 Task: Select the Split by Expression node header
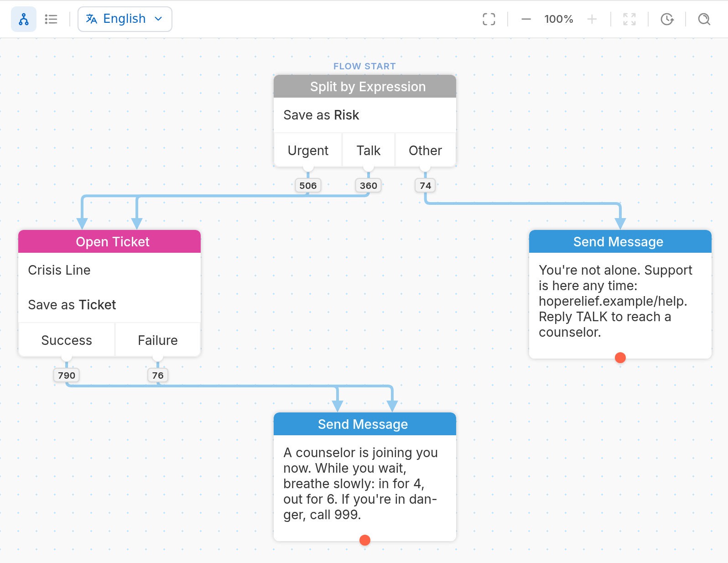click(365, 86)
